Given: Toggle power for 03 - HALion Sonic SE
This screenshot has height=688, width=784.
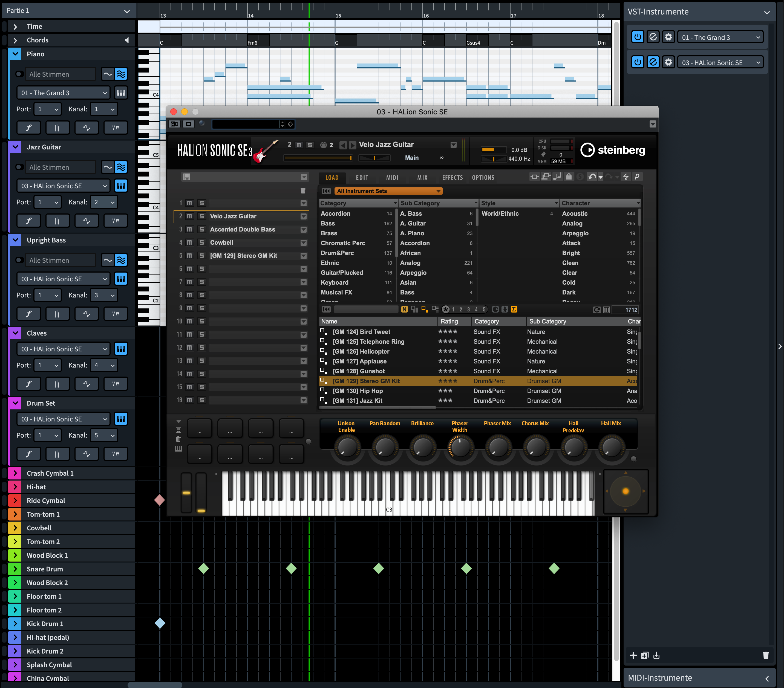Looking at the screenshot, I should (638, 62).
